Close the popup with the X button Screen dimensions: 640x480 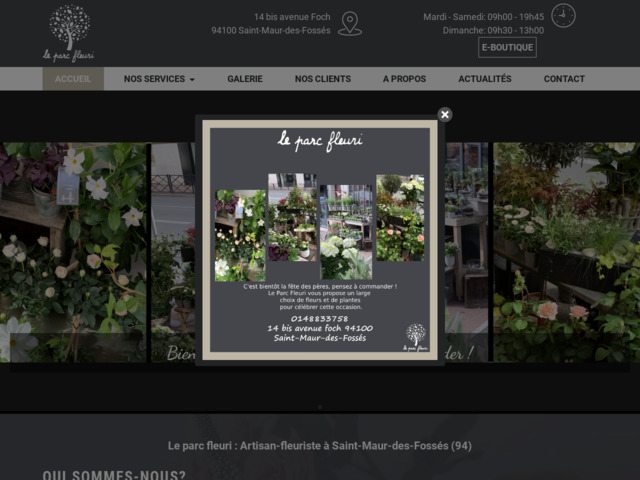pyautogui.click(x=445, y=115)
